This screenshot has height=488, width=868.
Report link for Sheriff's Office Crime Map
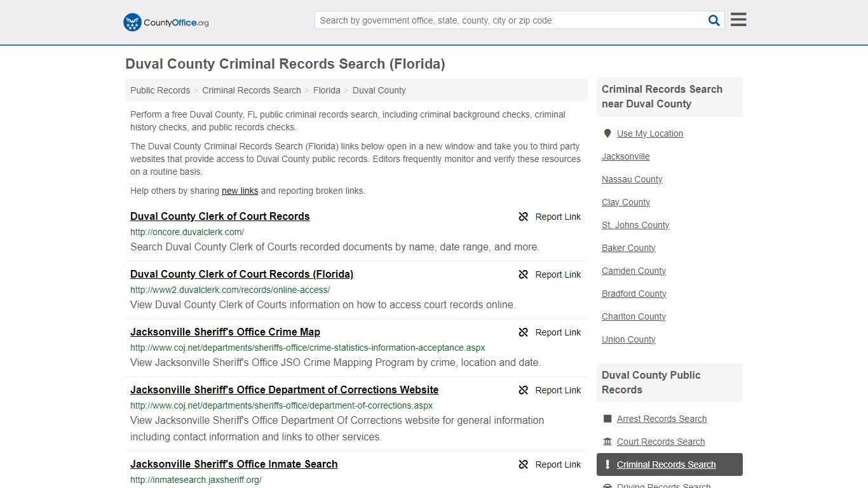[x=550, y=332]
